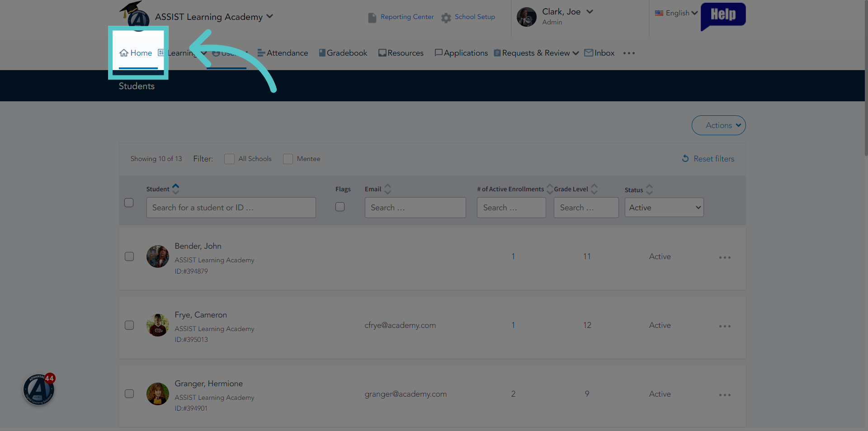The height and width of the screenshot is (431, 868).
Task: Open the Inbox envelope icon
Action: pos(589,53)
